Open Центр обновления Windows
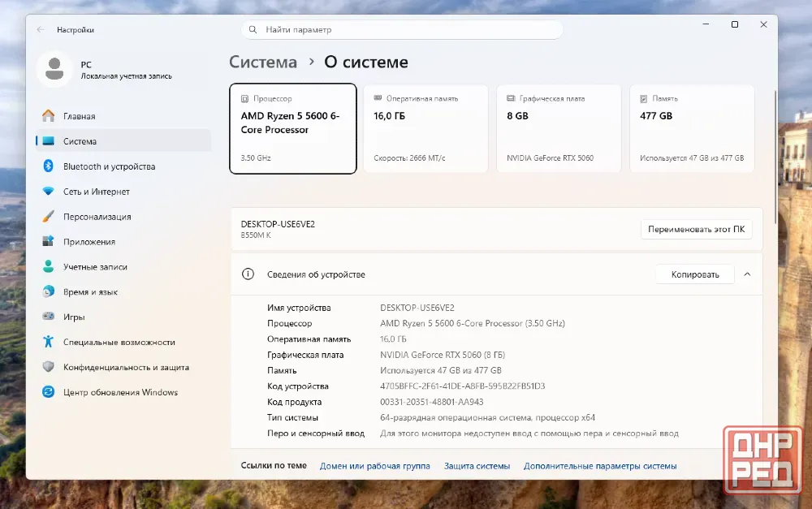812x509 pixels. (x=123, y=392)
